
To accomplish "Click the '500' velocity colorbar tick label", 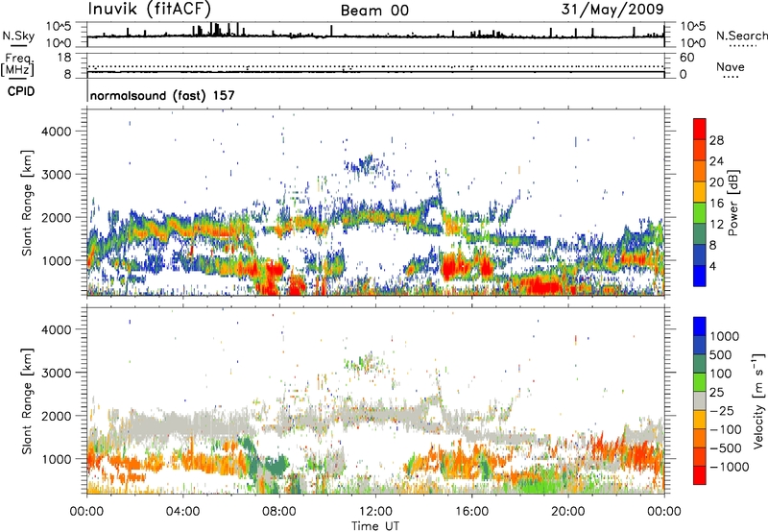I will click(720, 354).
